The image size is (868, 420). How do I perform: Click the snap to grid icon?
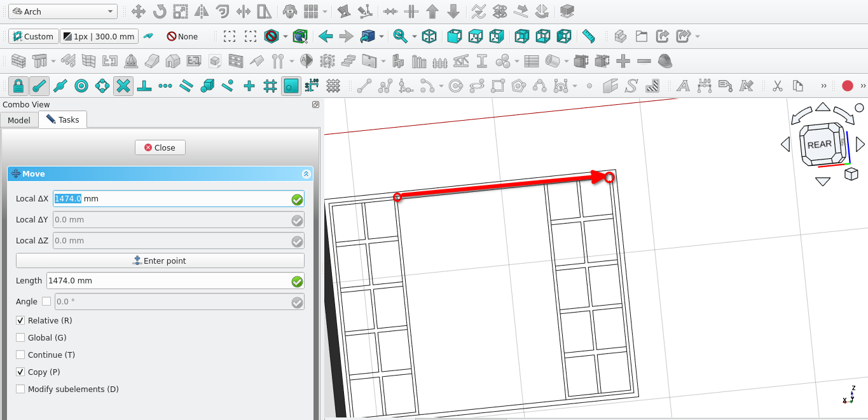point(270,86)
